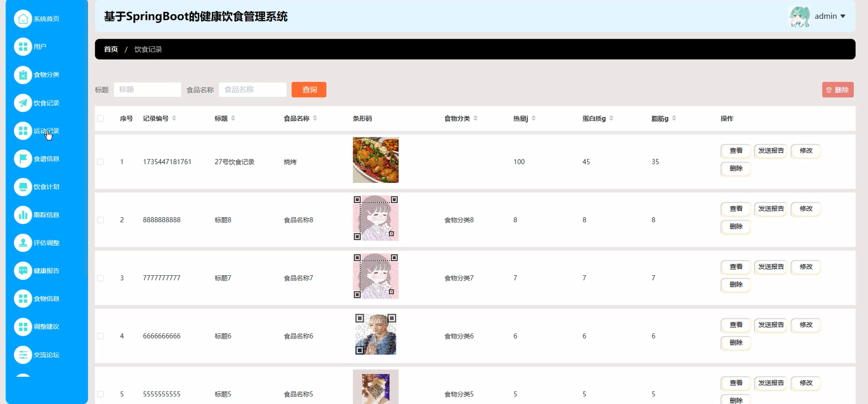
Task: Sort the 热量j column
Action: (534, 118)
